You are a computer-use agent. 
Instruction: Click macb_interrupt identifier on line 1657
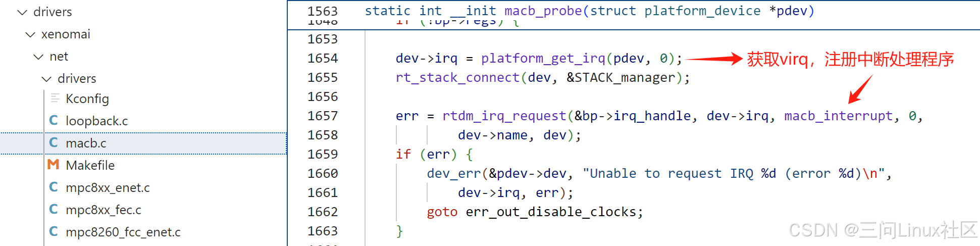[x=839, y=116]
